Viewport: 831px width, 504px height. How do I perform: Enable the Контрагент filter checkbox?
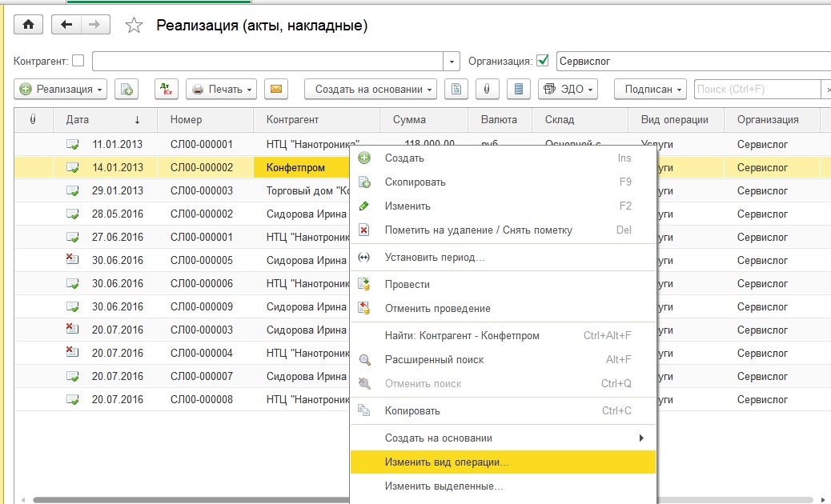(x=78, y=61)
